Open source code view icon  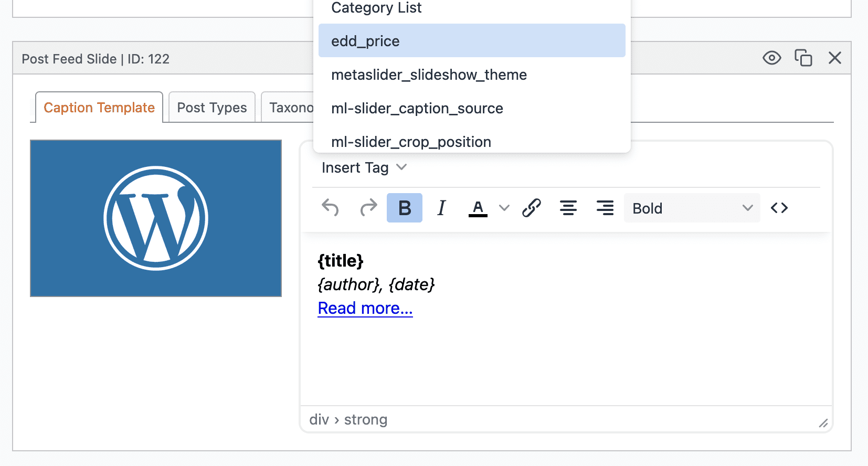point(779,208)
